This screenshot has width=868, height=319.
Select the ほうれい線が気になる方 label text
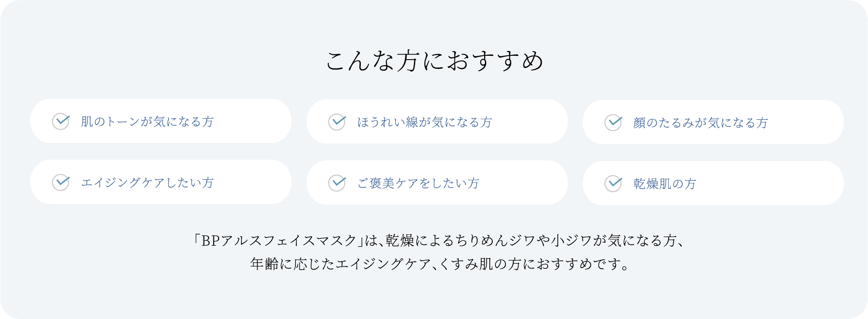pyautogui.click(x=424, y=122)
